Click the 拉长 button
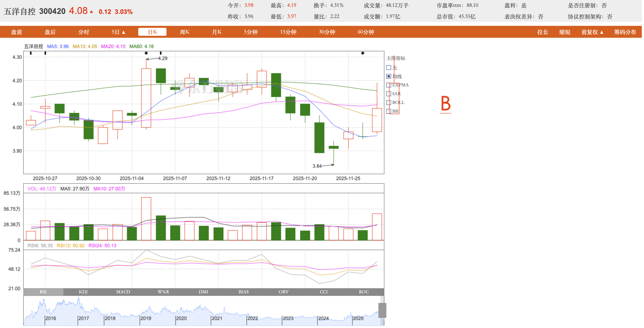This screenshot has height=328, width=644. point(542,32)
